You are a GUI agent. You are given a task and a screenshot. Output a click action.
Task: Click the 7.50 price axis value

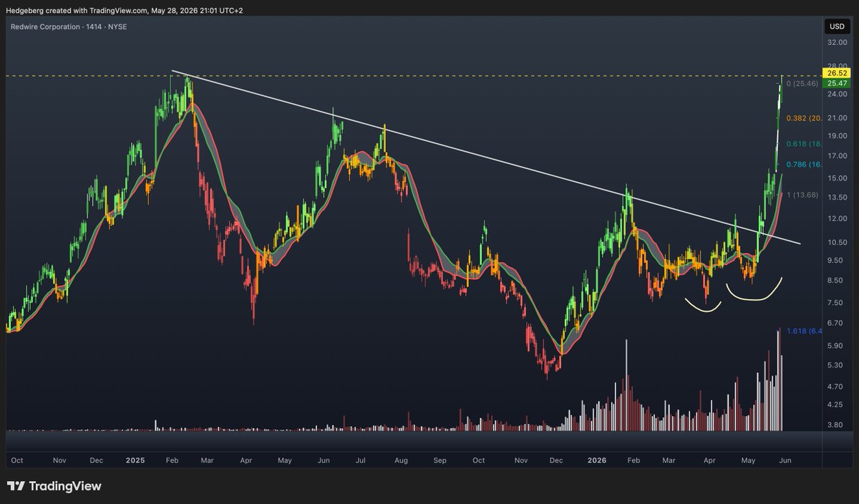[x=837, y=303]
